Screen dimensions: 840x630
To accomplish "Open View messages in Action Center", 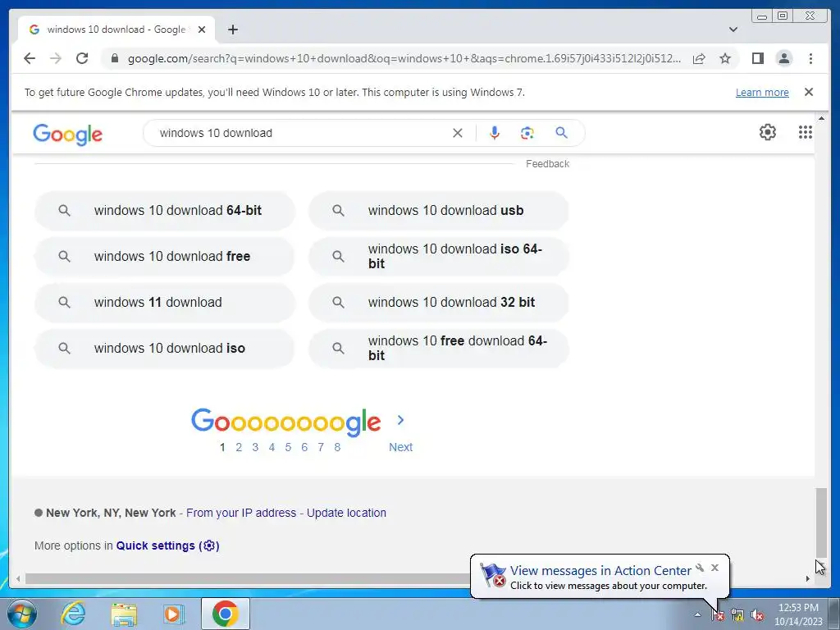I will 600,571.
